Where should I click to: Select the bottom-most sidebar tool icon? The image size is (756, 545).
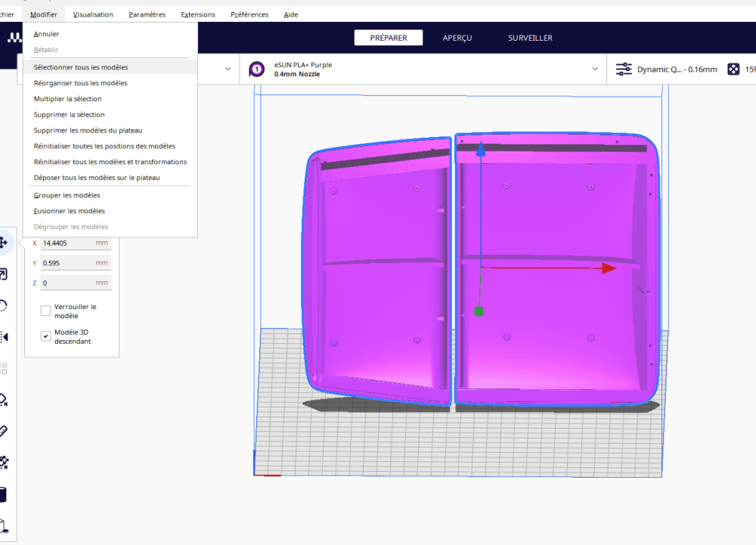click(4, 526)
